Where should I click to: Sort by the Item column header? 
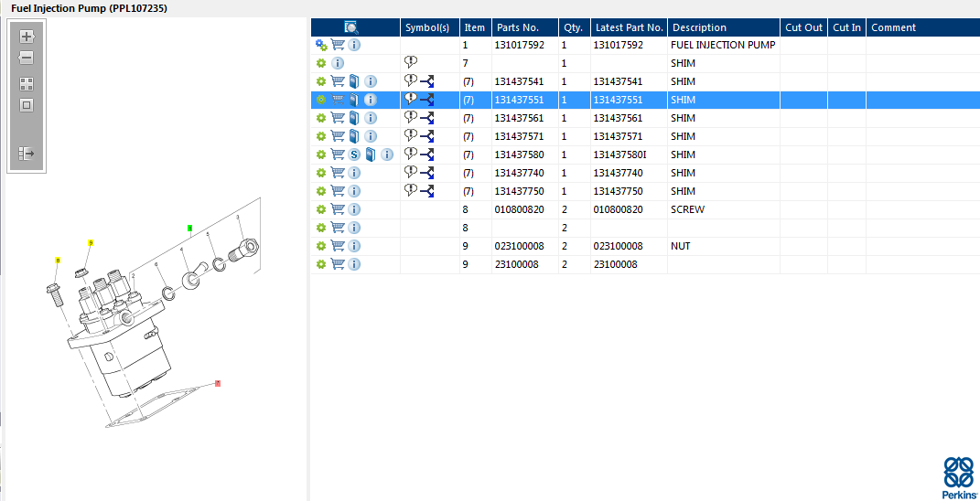(476, 27)
